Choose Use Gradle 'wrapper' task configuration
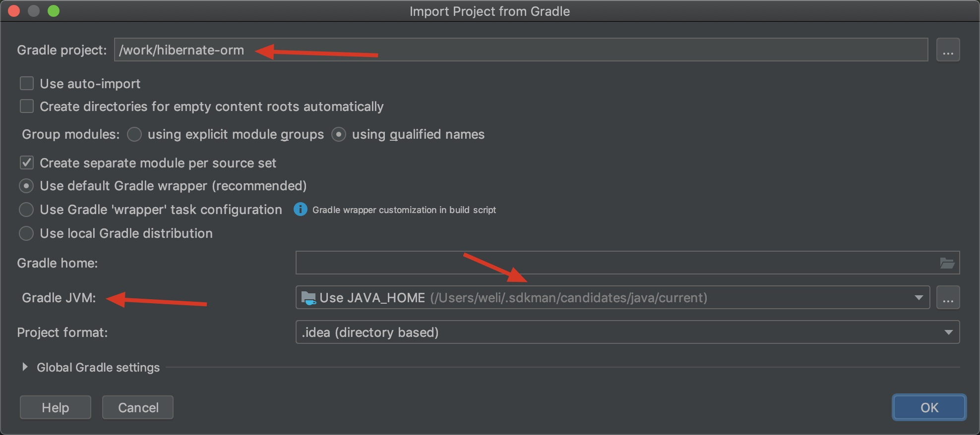This screenshot has height=435, width=980. 26,210
